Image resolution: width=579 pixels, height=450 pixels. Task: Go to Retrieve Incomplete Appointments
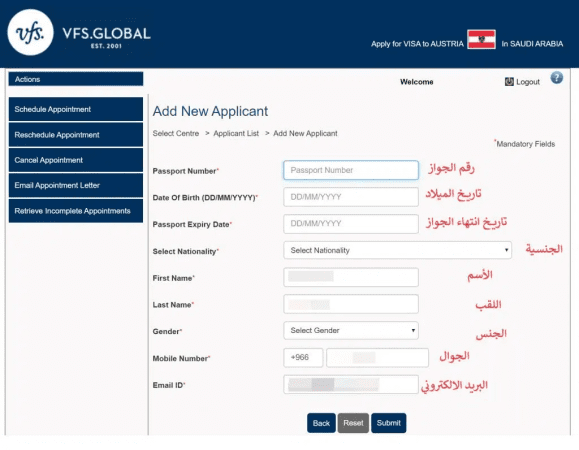point(76,211)
